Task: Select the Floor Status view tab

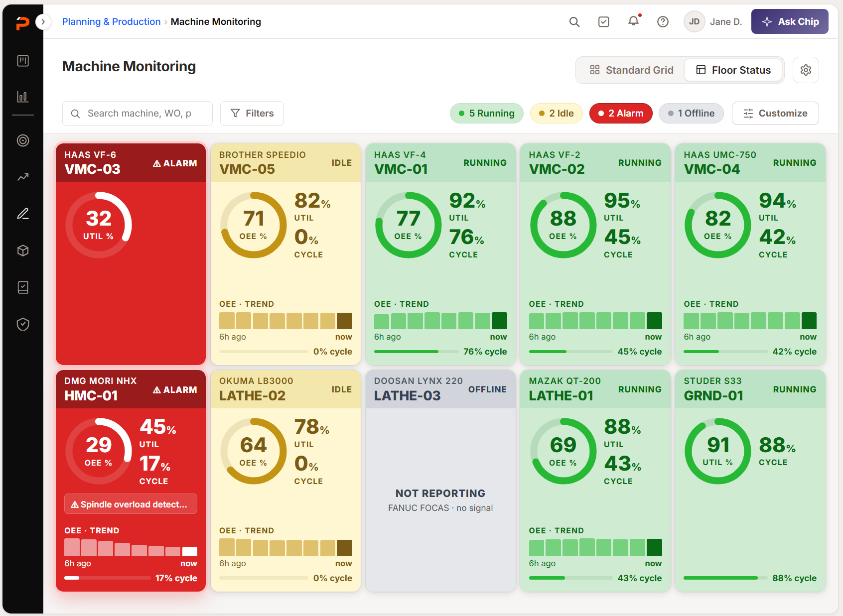Action: 733,70
